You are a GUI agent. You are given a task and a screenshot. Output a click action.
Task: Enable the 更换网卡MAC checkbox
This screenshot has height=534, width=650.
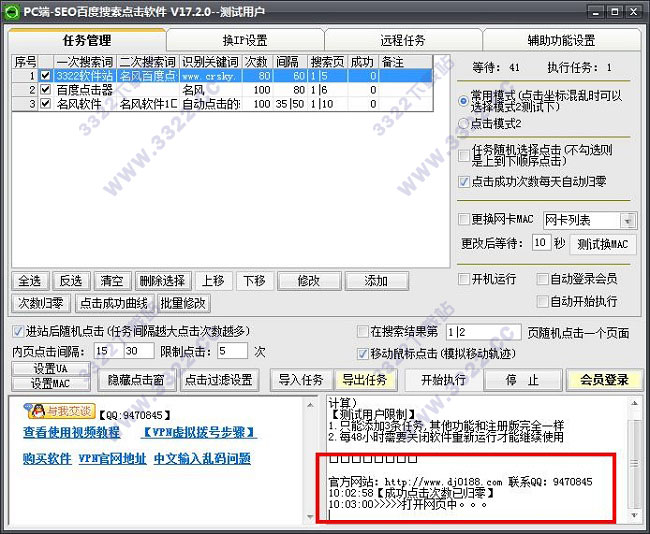tap(463, 219)
